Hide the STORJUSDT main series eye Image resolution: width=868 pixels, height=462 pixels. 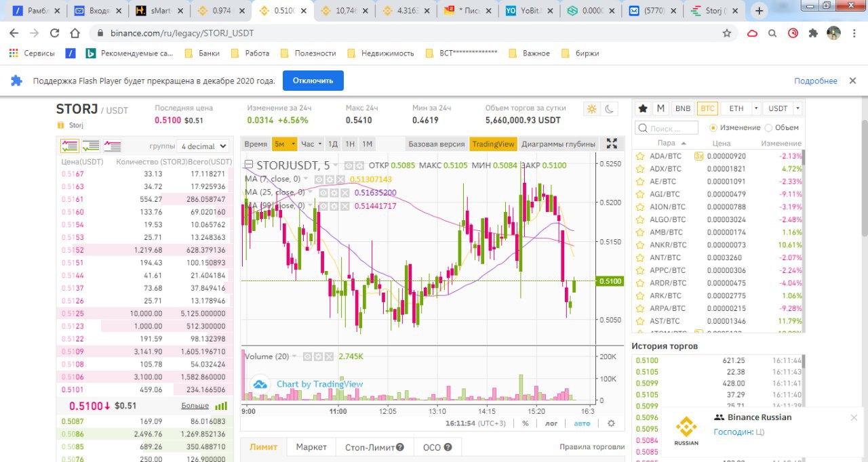click(x=349, y=165)
